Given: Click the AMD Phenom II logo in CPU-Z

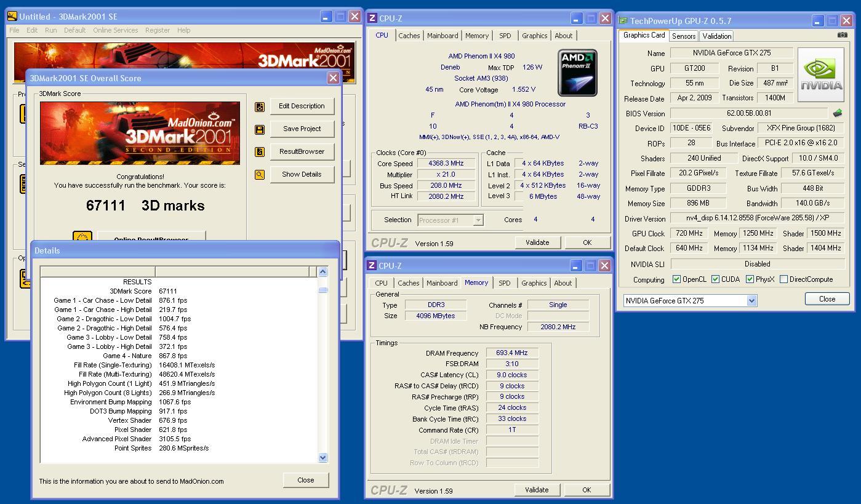Looking at the screenshot, I should [577, 73].
